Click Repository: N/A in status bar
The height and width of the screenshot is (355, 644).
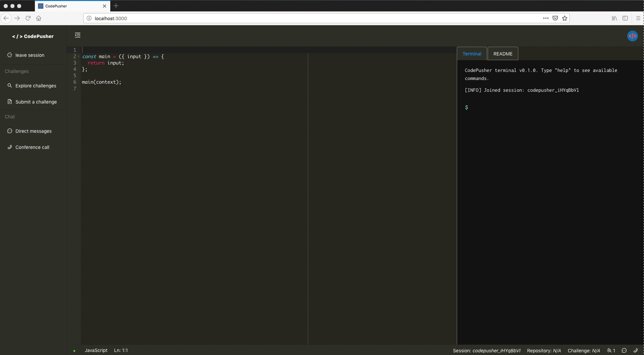pos(544,351)
